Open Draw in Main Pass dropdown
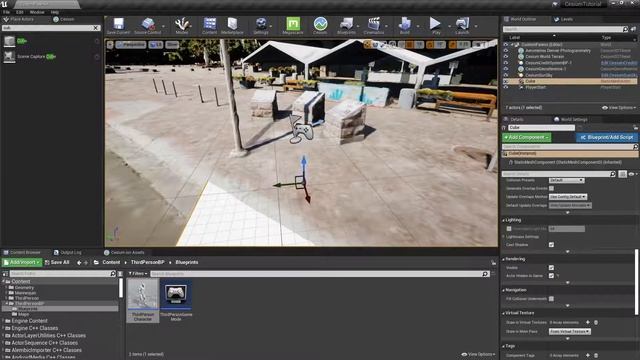The image size is (640, 360). click(569, 331)
